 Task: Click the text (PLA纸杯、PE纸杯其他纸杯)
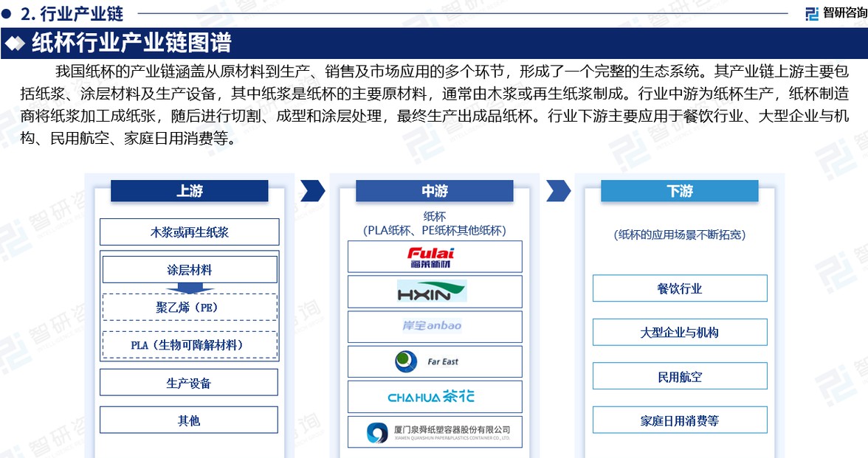pyautogui.click(x=435, y=231)
